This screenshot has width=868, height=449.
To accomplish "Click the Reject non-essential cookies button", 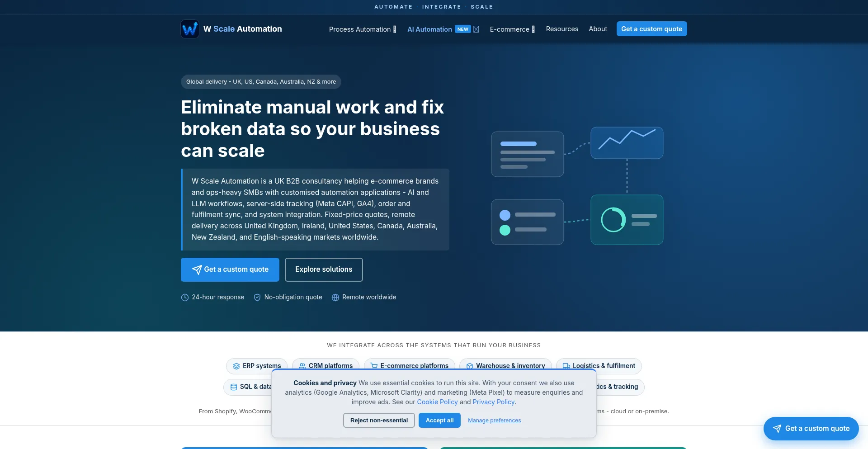I will pos(379,421).
